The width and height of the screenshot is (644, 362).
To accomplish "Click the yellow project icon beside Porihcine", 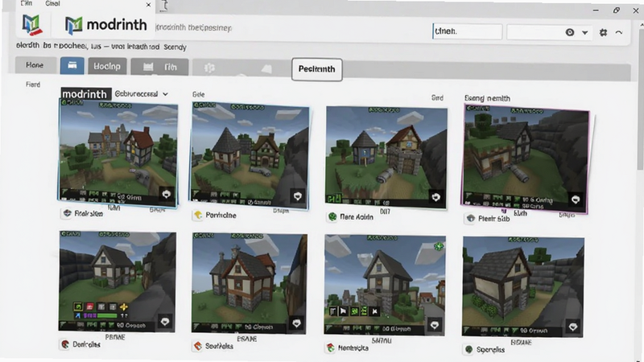I will [x=198, y=215].
